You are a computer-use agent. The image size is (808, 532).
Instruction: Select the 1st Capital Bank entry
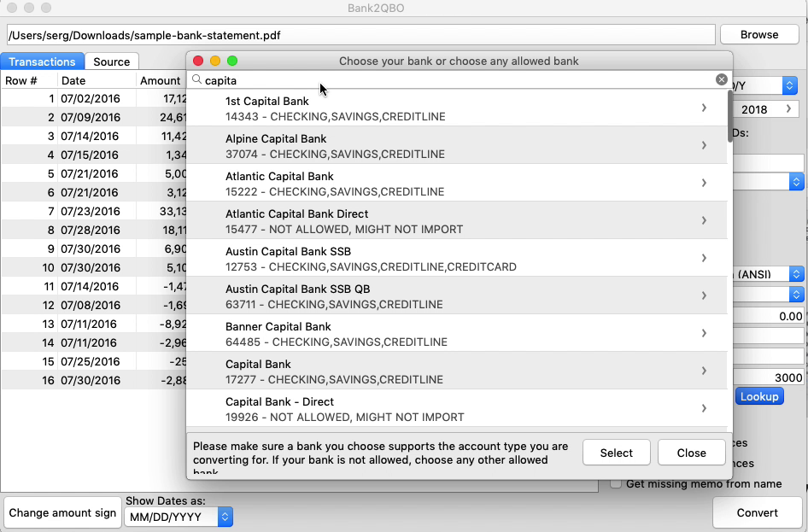pyautogui.click(x=457, y=108)
